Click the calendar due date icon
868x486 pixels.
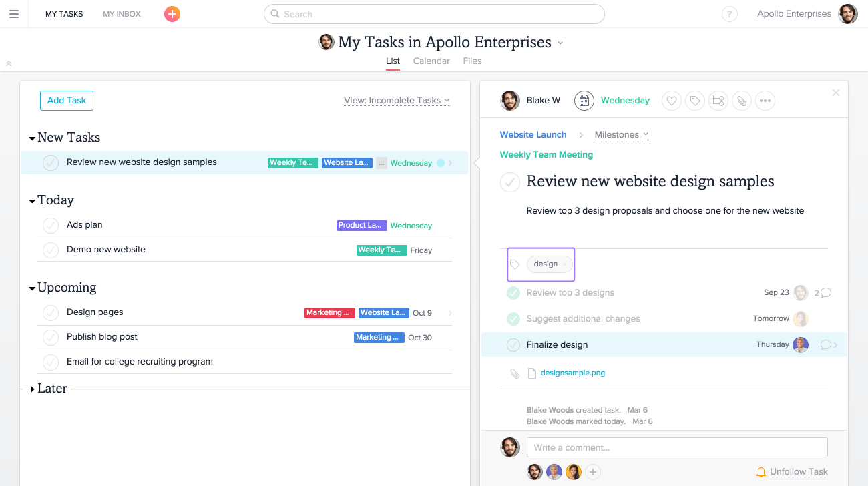tap(584, 101)
